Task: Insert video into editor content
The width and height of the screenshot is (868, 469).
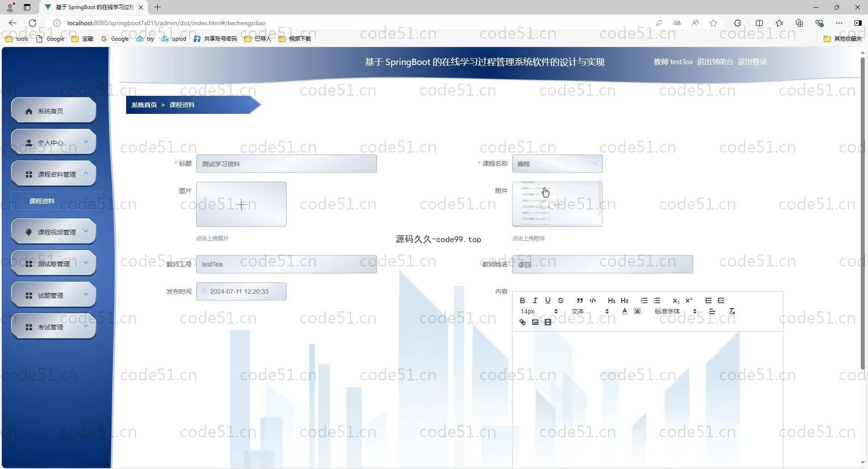Action: click(547, 322)
